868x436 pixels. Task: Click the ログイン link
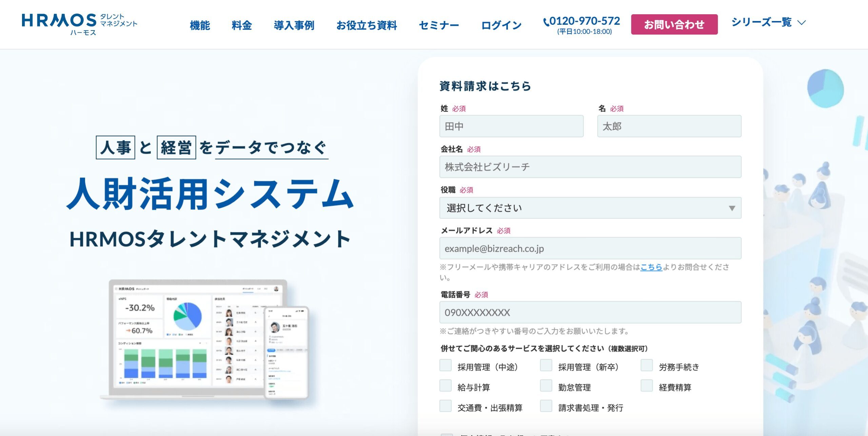click(501, 25)
